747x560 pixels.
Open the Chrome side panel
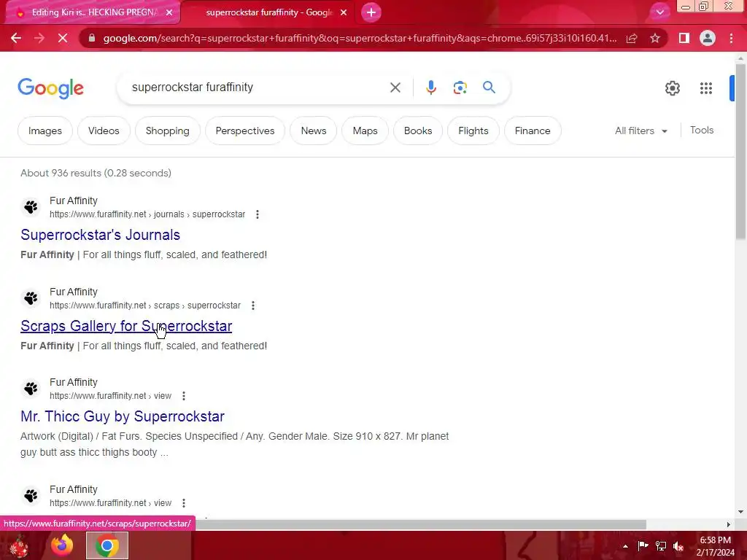(684, 38)
